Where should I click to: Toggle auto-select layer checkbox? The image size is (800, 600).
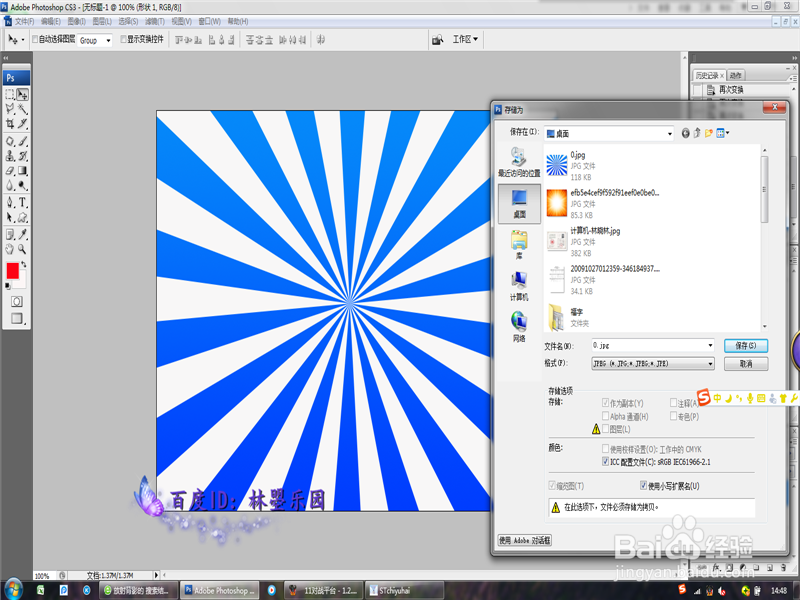point(35,39)
